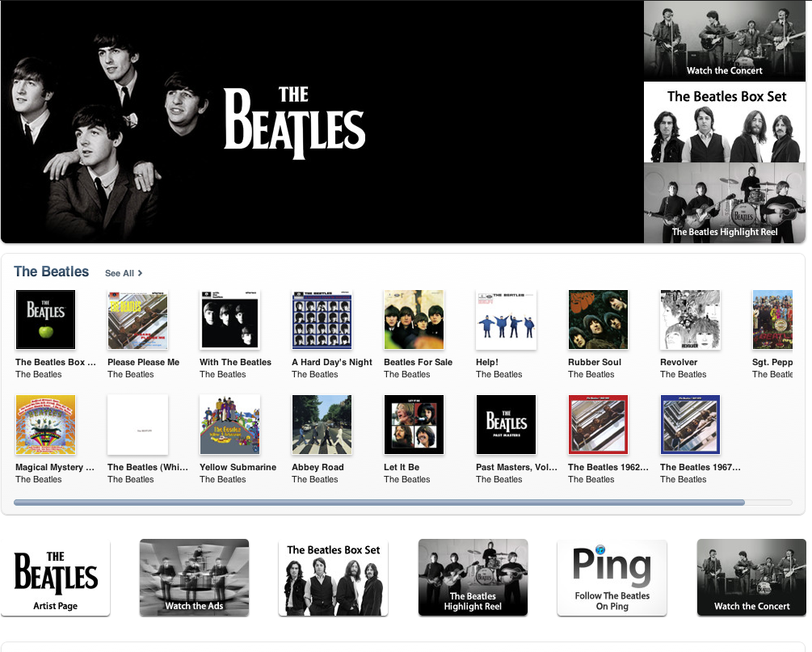
Task: Open the Let It Be album cover
Action: (414, 425)
